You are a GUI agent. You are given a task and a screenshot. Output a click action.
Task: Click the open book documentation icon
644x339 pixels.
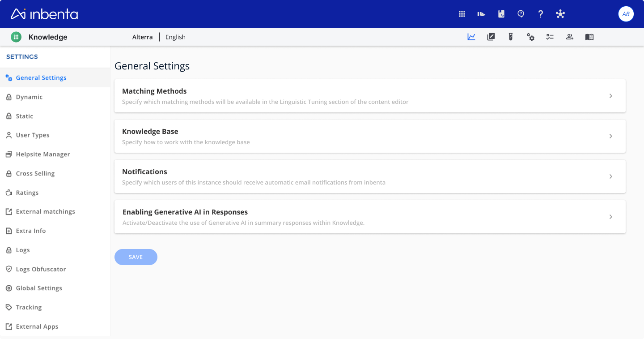click(589, 37)
